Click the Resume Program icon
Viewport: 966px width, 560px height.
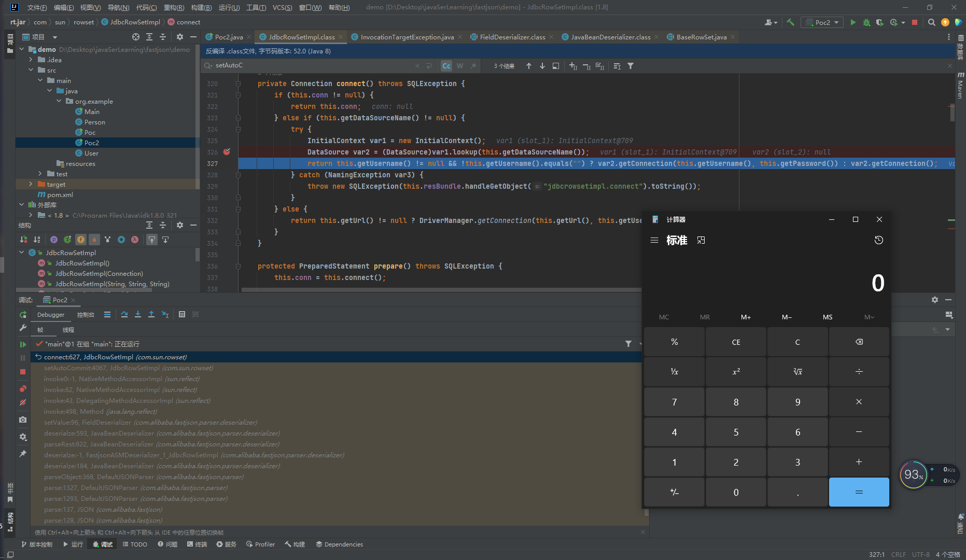[x=23, y=344]
